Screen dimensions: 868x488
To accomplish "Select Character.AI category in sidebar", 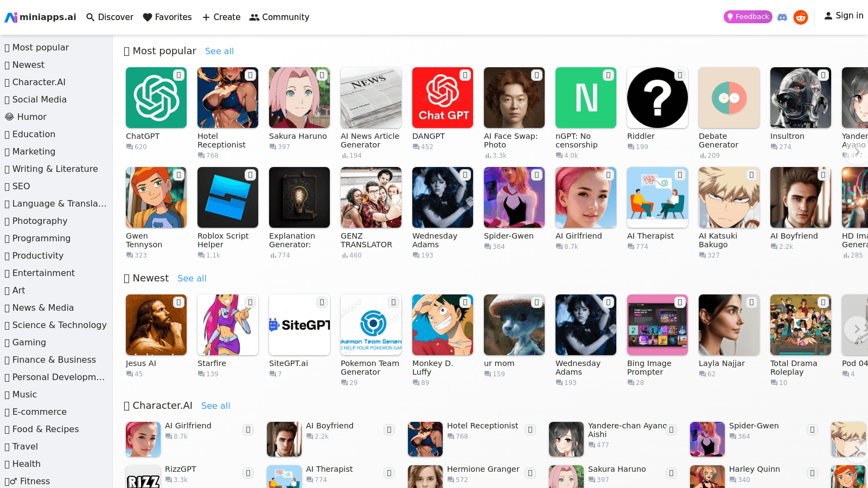I will (x=56, y=82).
